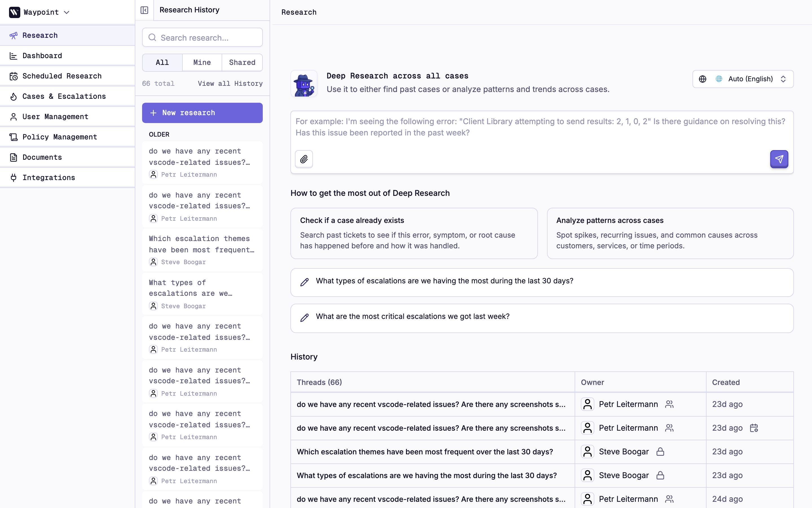
Task: Open Policy Management
Action: (x=67, y=137)
